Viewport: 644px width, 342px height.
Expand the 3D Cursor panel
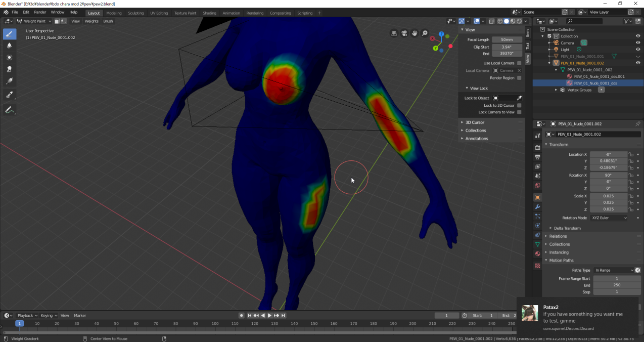coord(475,122)
